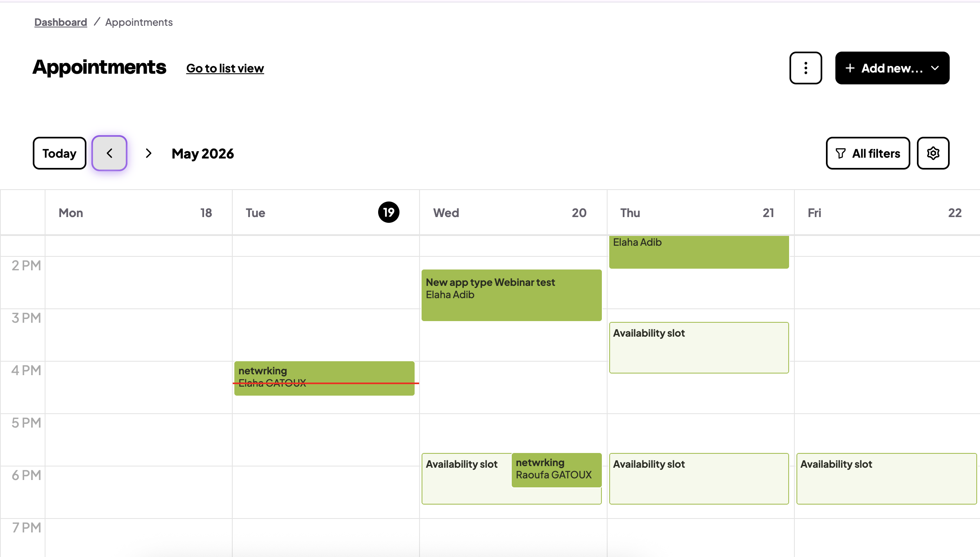Open Tuesday's netwrking appointment with Elaha GATOUX
Screen dimensions: 980x557
coord(324,378)
